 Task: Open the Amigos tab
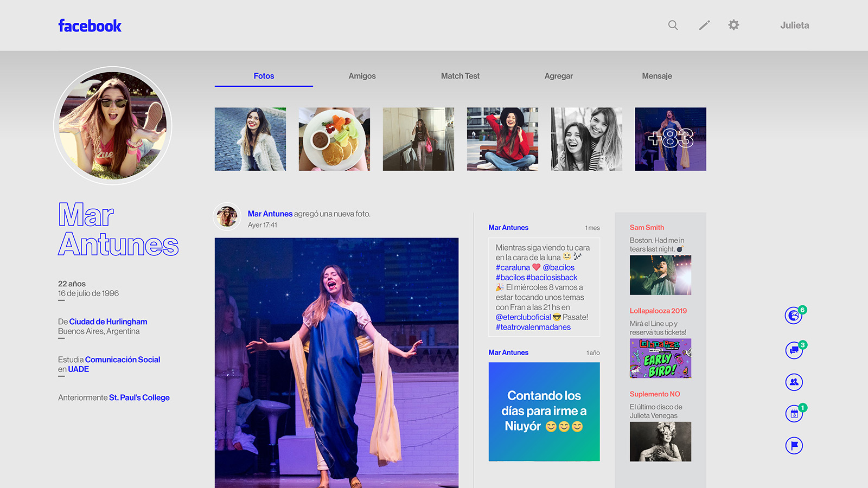362,76
